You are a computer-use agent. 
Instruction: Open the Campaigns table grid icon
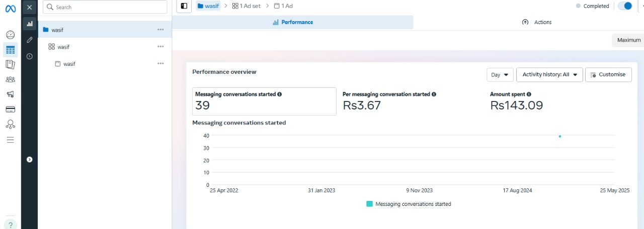click(10, 50)
